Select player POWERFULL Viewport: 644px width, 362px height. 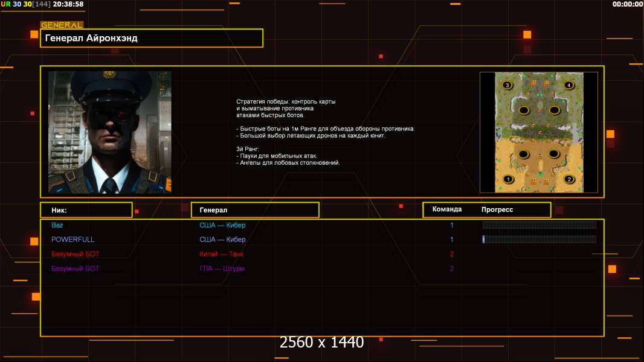point(72,240)
